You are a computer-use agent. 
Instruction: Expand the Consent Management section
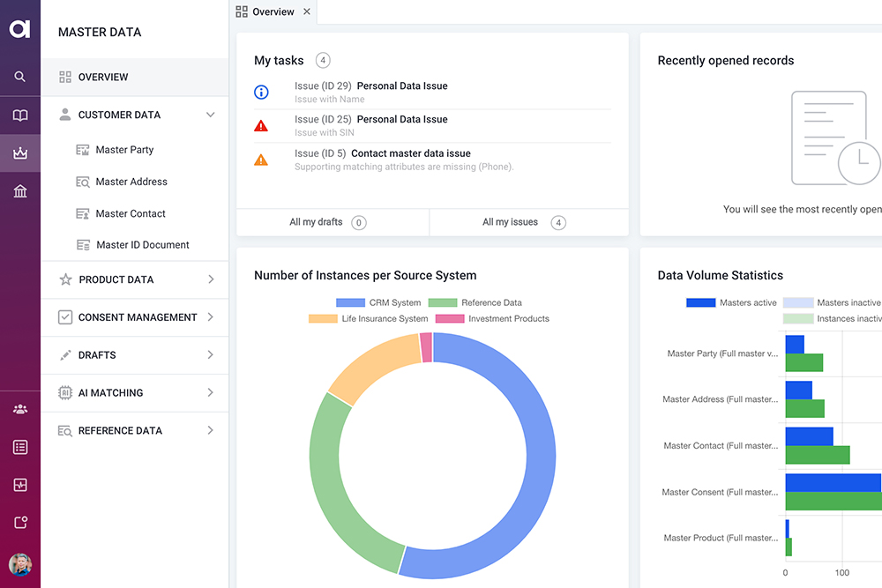(x=135, y=317)
